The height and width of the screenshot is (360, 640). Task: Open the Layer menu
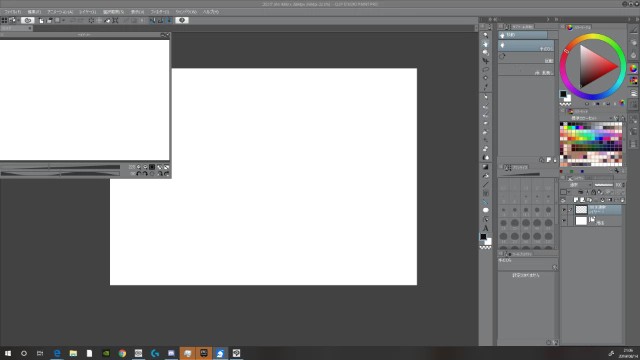click(87, 12)
